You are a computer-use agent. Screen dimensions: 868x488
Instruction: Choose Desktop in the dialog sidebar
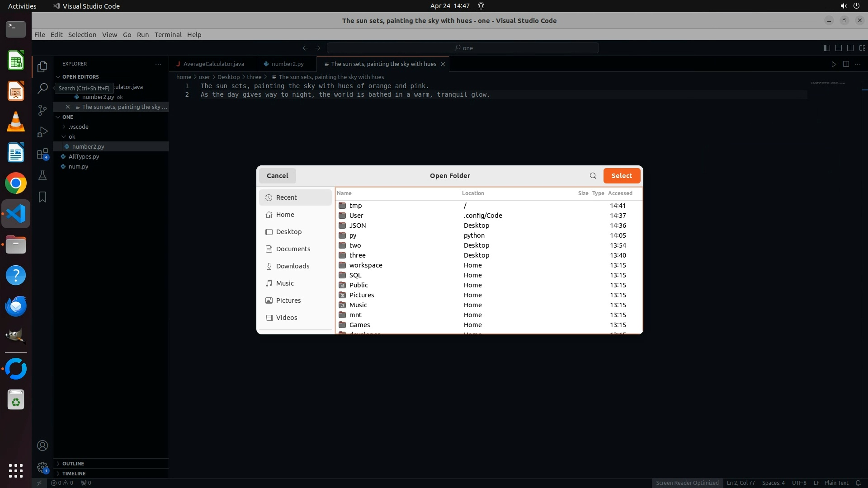(288, 232)
